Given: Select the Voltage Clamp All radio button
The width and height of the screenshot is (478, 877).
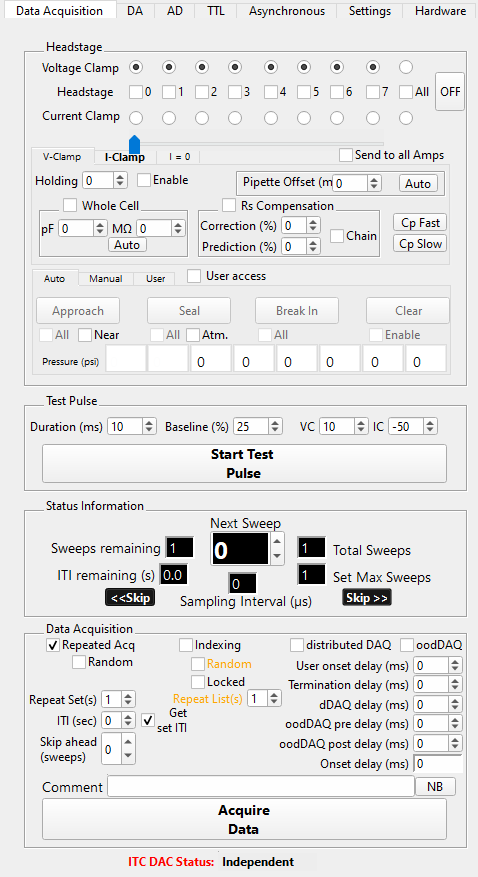Looking at the screenshot, I should tap(406, 67).
